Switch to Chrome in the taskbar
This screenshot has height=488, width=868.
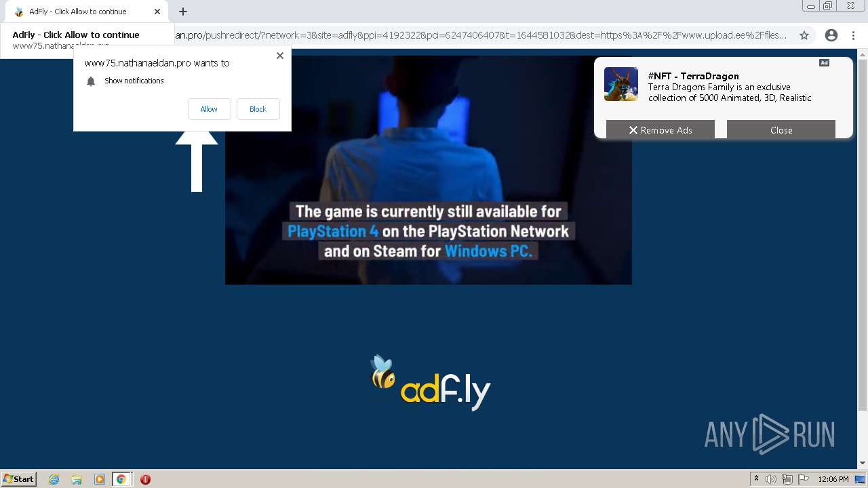coord(121,479)
